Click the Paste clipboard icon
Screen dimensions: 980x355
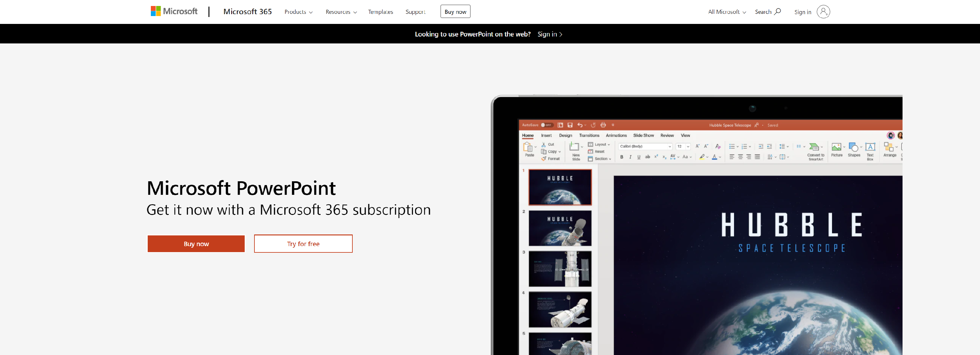pos(528,147)
